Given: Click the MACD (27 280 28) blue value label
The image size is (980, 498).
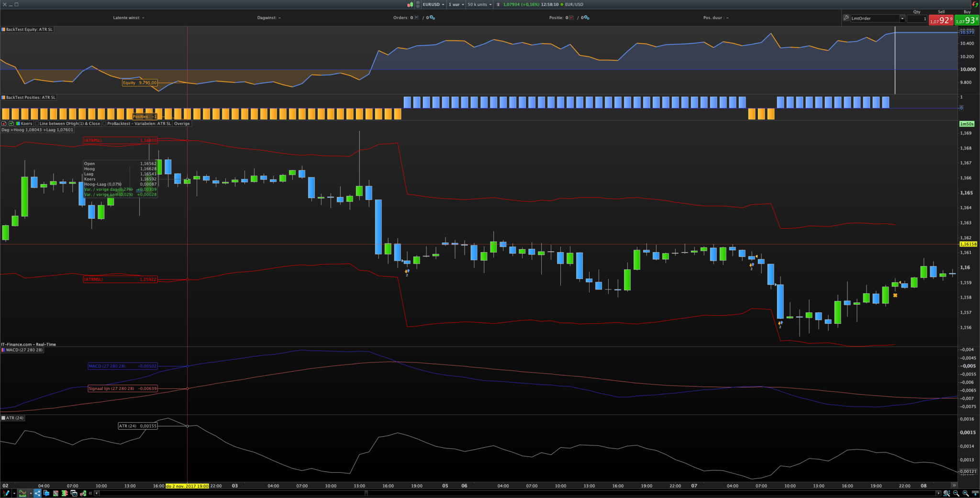Looking at the screenshot, I should click(x=123, y=366).
